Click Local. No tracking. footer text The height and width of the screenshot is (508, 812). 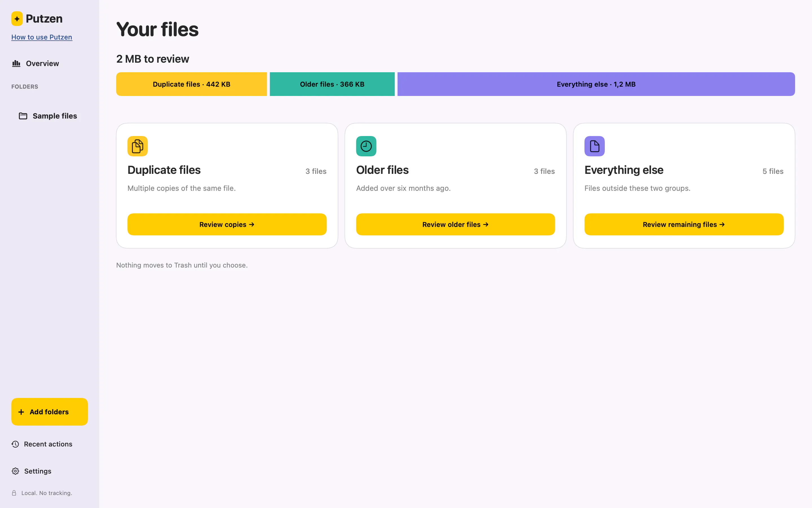pyautogui.click(x=47, y=493)
